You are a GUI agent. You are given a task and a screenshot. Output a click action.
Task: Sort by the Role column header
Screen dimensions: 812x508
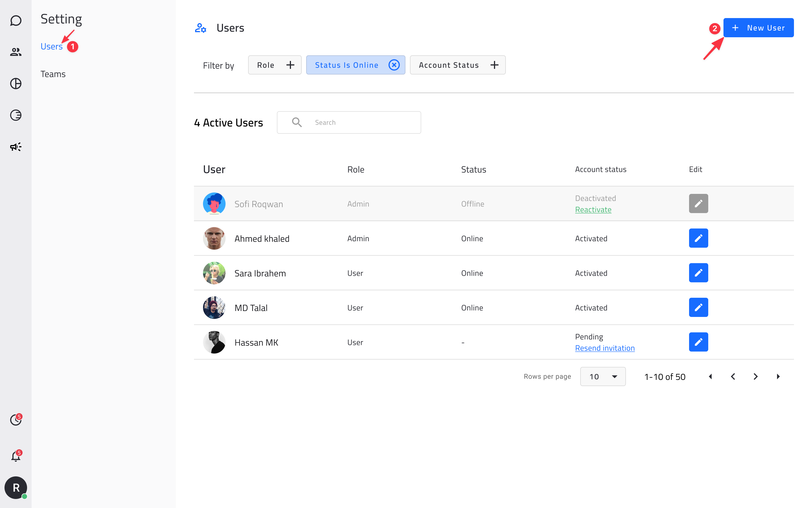click(x=356, y=169)
